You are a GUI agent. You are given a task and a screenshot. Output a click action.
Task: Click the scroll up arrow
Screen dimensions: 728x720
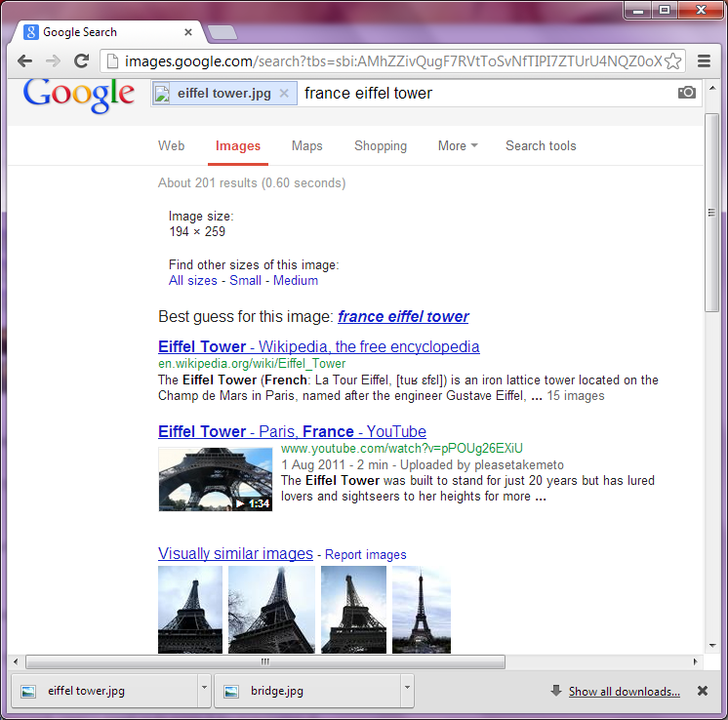(712, 87)
